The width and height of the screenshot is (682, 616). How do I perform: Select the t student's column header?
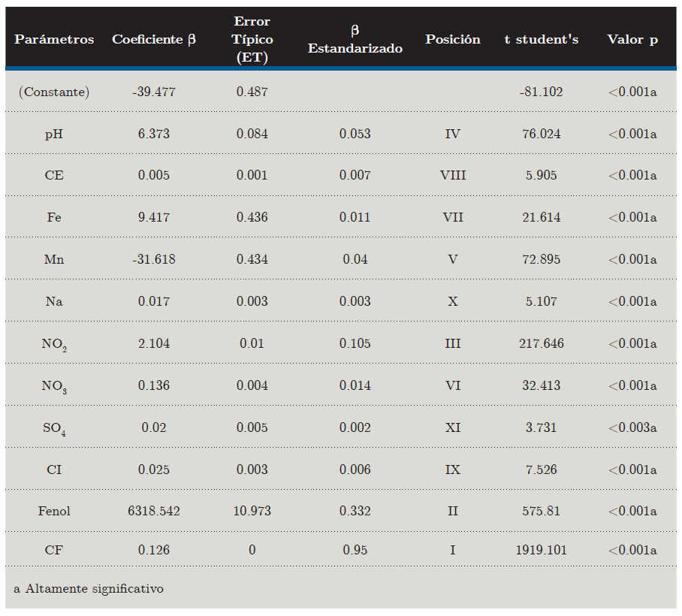(x=541, y=39)
